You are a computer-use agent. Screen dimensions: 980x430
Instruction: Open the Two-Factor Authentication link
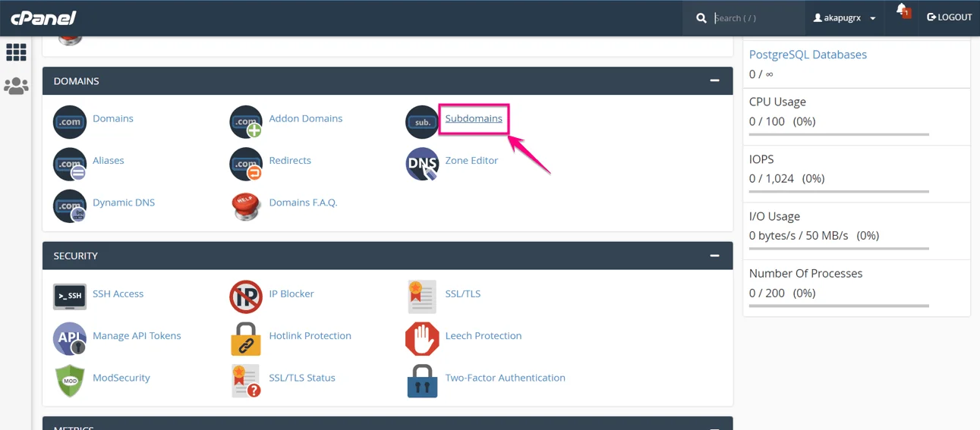505,377
